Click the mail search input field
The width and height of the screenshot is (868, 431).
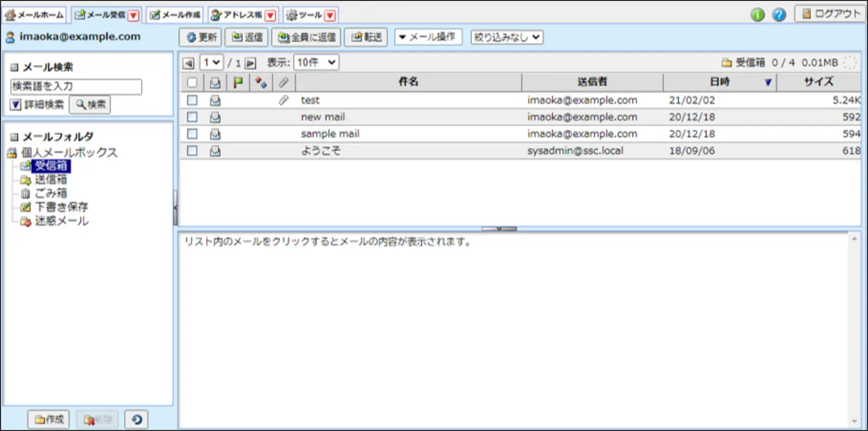pyautogui.click(x=76, y=87)
